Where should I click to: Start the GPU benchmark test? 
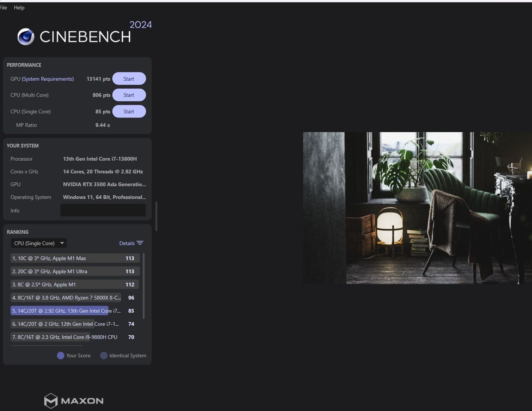[129, 79]
